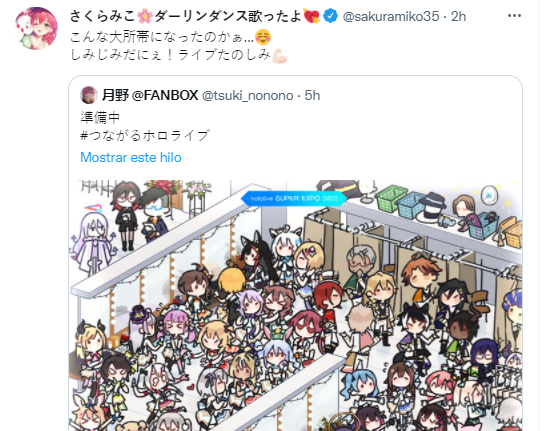This screenshot has height=431, width=552.
Task: Click the quoted tweet's small 月野 avatar
Action: [x=89, y=95]
